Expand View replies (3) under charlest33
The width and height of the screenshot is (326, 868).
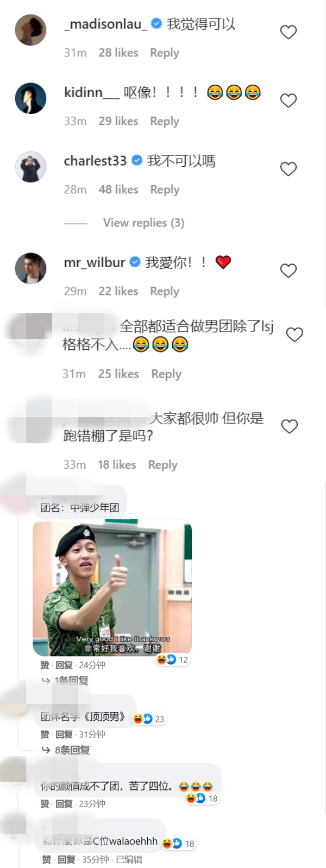143,223
